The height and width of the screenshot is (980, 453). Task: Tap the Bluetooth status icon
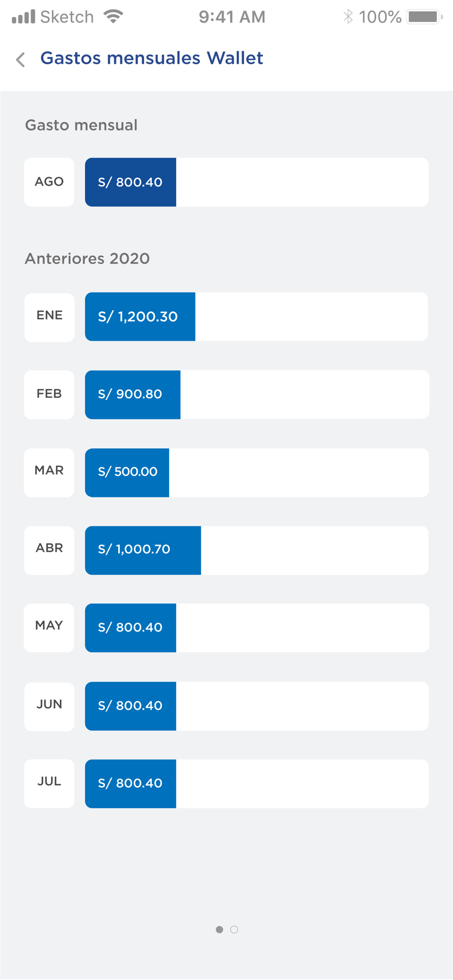348,17
